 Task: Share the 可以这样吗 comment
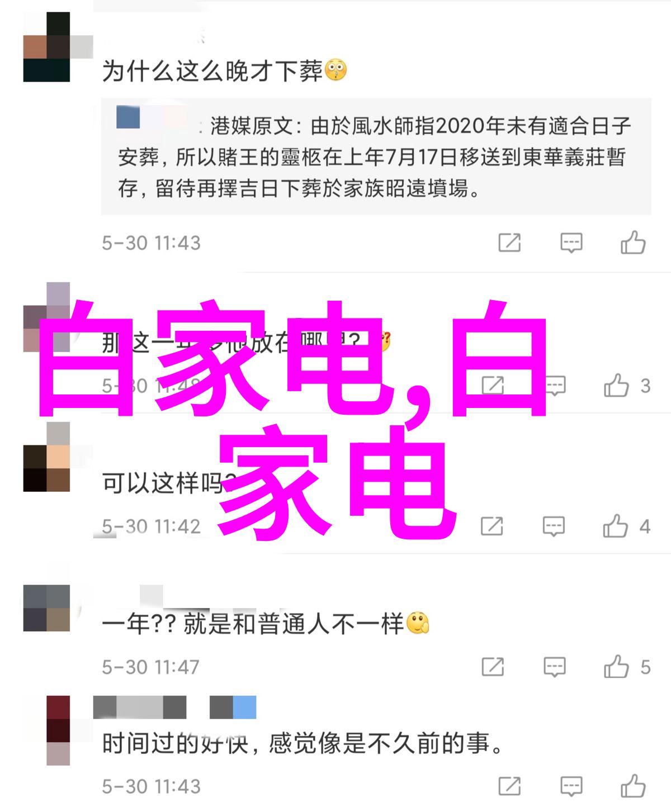[492, 526]
